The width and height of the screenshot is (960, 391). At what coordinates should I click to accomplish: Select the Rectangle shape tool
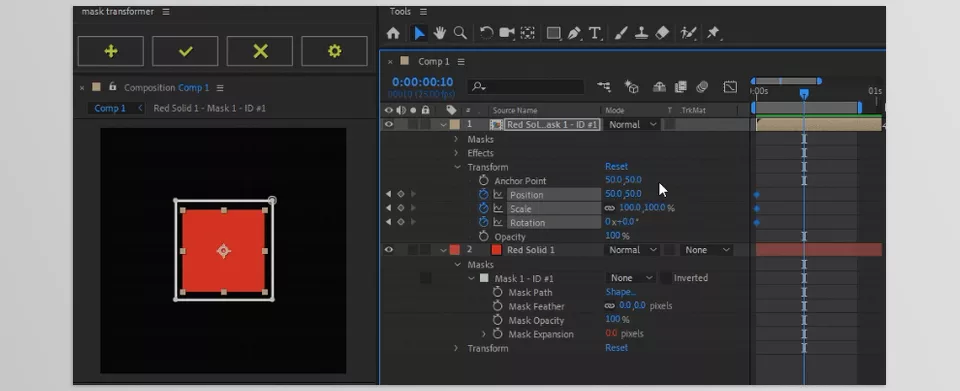pos(554,33)
